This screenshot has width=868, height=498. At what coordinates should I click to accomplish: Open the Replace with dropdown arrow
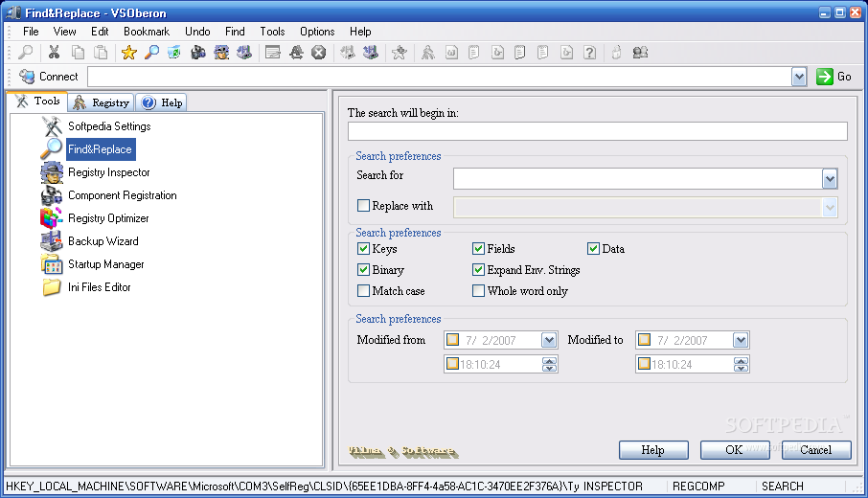click(830, 208)
